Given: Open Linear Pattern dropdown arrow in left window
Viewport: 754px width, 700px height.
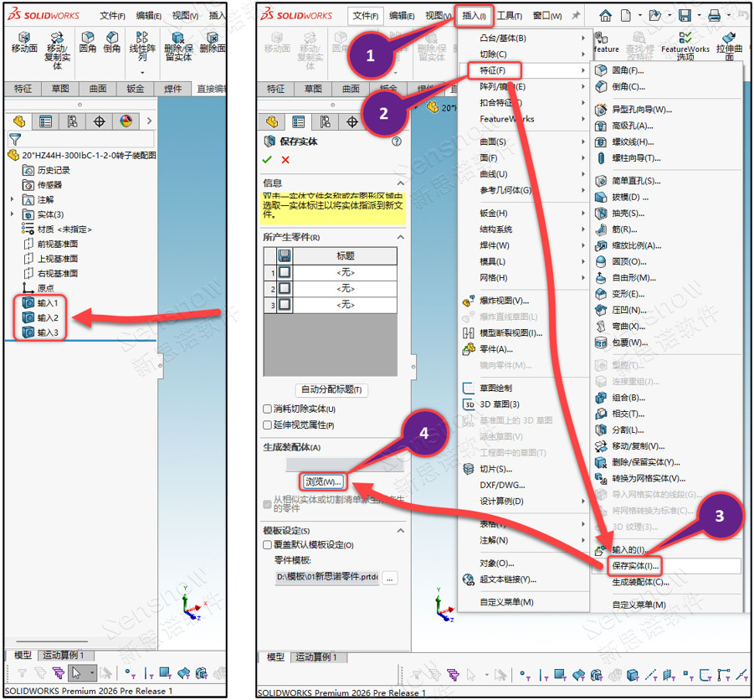Looking at the screenshot, I should tap(142, 73).
